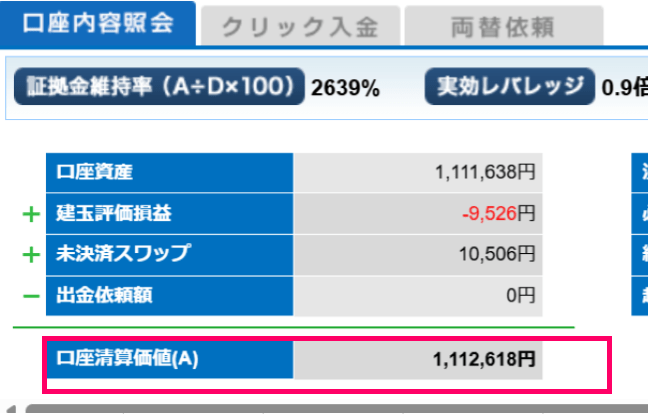648x414 pixels.
Task: Click the minus icon beside 出金依頼額
Action: [x=31, y=296]
